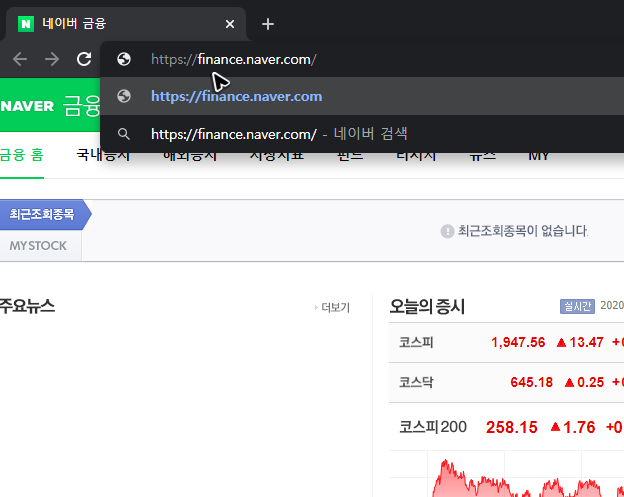Image resolution: width=624 pixels, height=497 pixels.
Task: Open the 국내증시 menu tab
Action: click(x=103, y=156)
